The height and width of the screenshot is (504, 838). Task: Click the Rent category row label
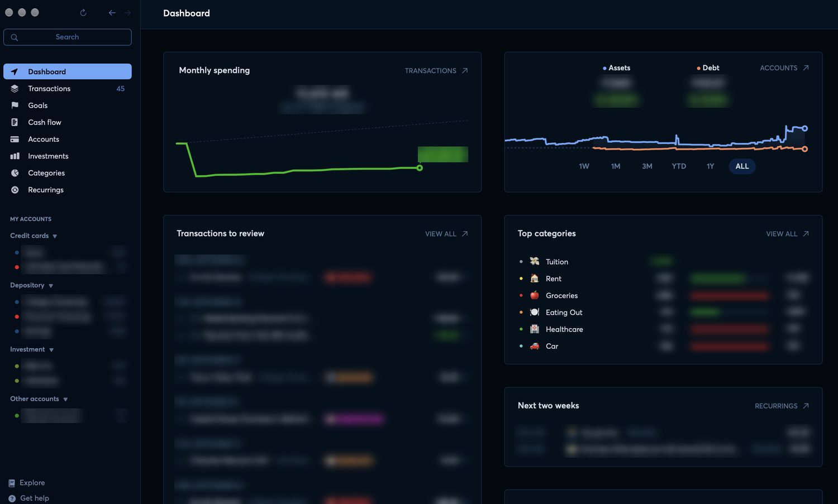pyautogui.click(x=553, y=279)
